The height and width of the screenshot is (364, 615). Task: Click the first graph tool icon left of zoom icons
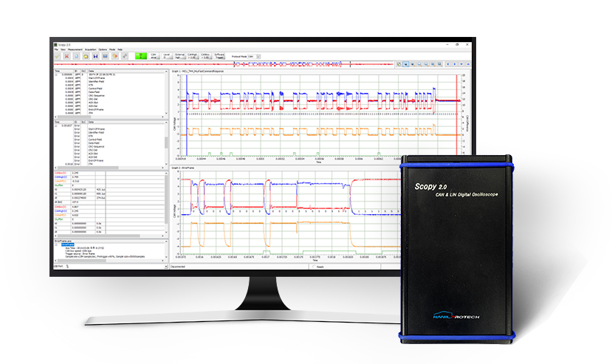coord(399,64)
